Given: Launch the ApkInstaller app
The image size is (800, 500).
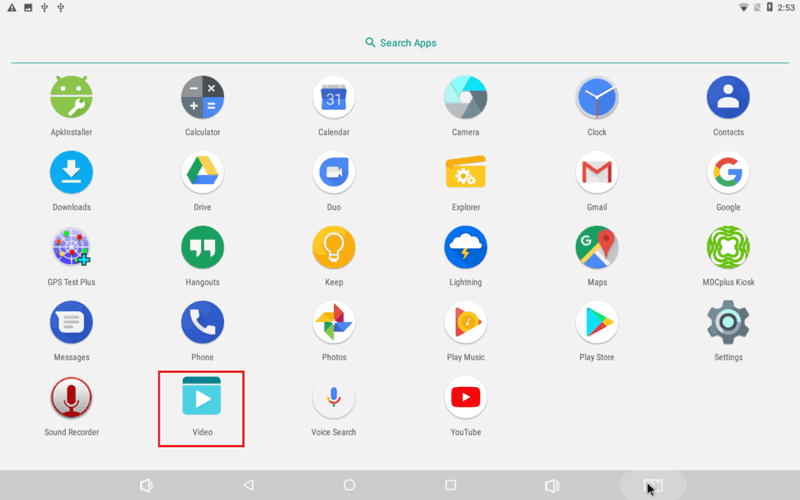Looking at the screenshot, I should pyautogui.click(x=71, y=98).
